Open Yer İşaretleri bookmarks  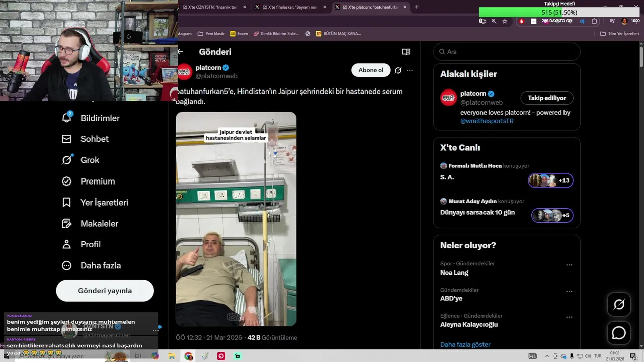95,202
